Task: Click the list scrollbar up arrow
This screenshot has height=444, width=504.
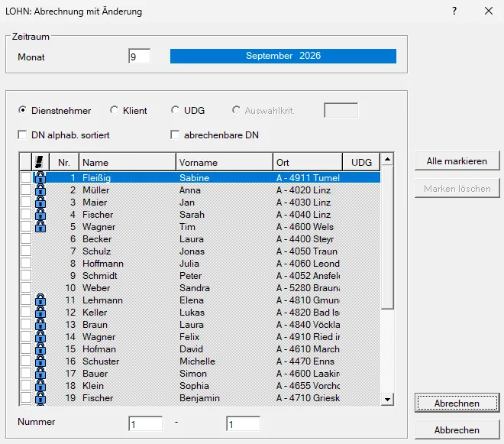Action: [388, 159]
